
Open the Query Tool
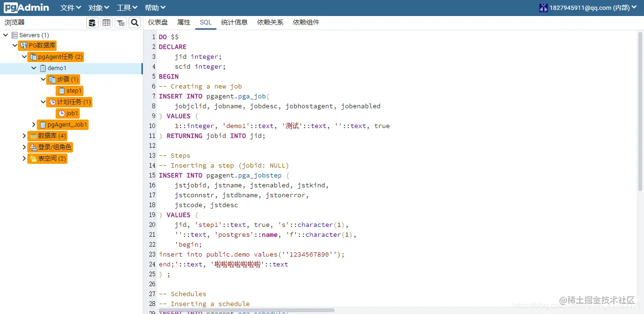click(x=92, y=22)
